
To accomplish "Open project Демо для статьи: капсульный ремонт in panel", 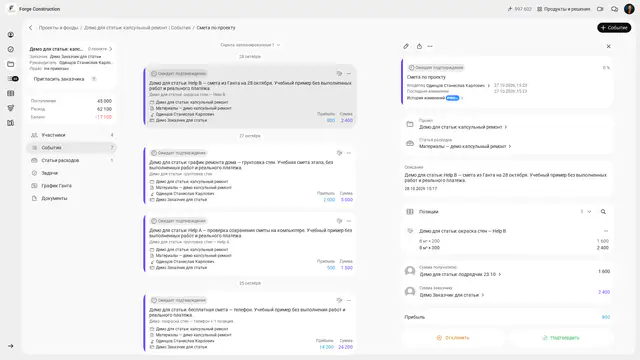I will point(463,127).
